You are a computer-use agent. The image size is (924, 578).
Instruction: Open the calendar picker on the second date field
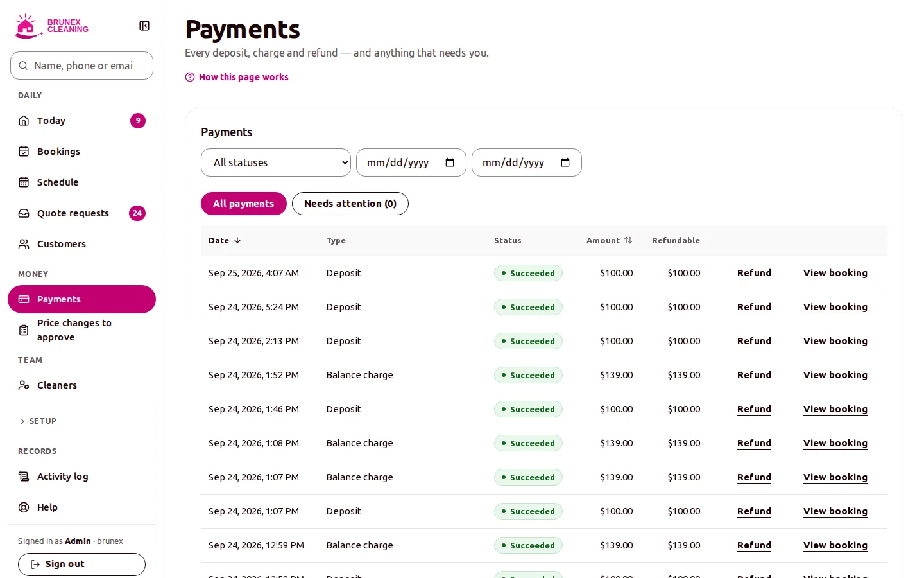pos(565,162)
